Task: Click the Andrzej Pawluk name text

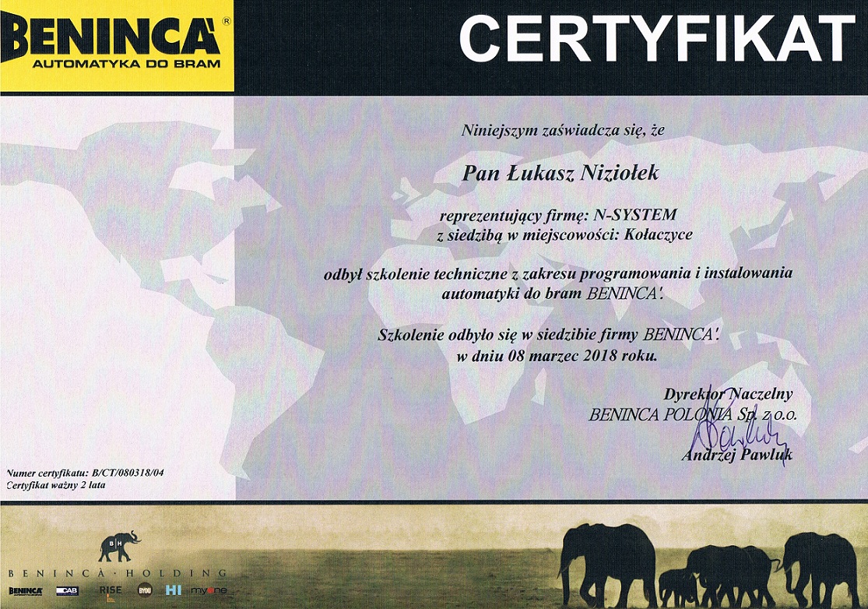Action: click(736, 456)
